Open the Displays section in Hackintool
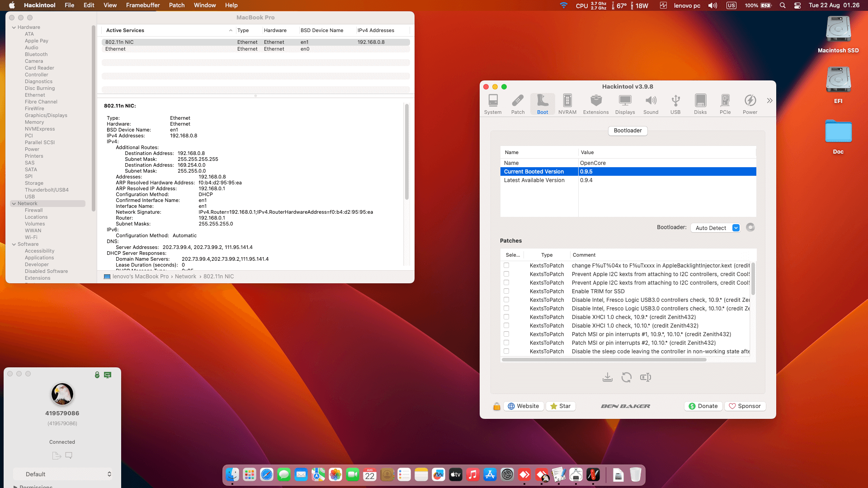The height and width of the screenshot is (488, 868). pyautogui.click(x=625, y=104)
